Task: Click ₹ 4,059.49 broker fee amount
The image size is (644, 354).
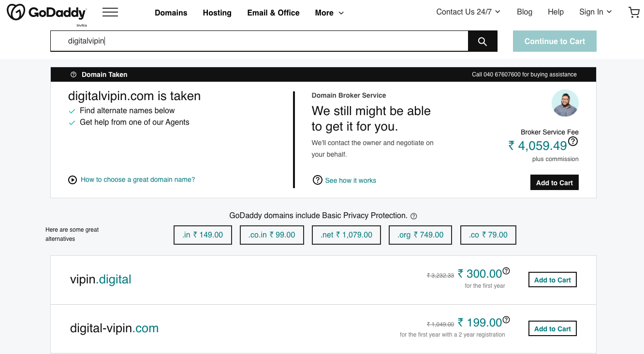Action: (x=537, y=146)
